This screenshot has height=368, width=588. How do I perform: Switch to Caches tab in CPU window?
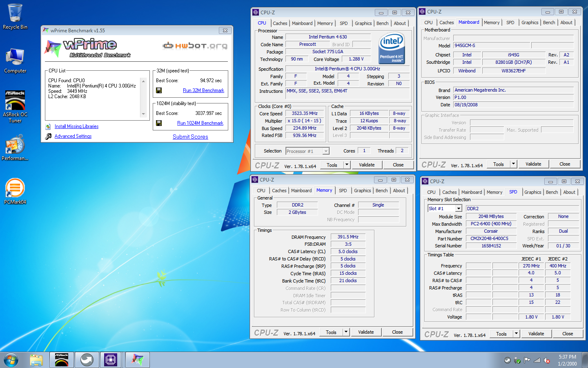coord(280,23)
